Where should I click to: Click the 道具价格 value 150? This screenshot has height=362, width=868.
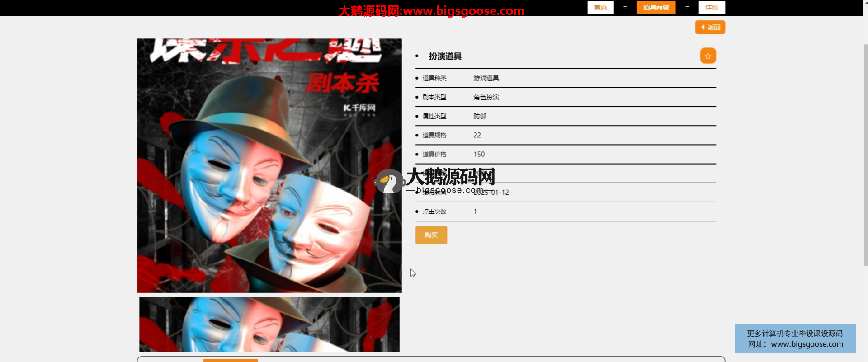coord(479,155)
